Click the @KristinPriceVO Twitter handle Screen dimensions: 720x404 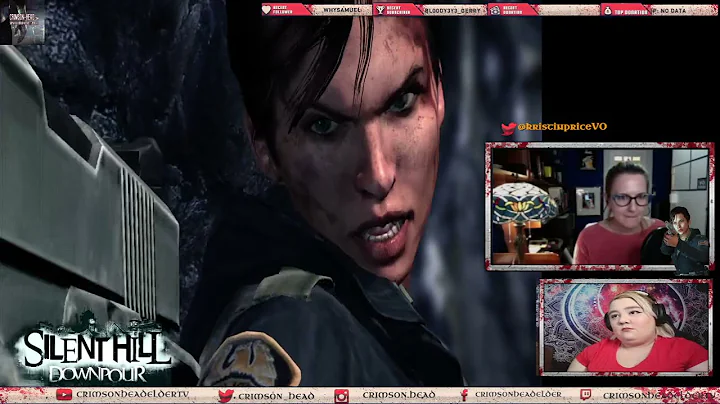coord(562,127)
